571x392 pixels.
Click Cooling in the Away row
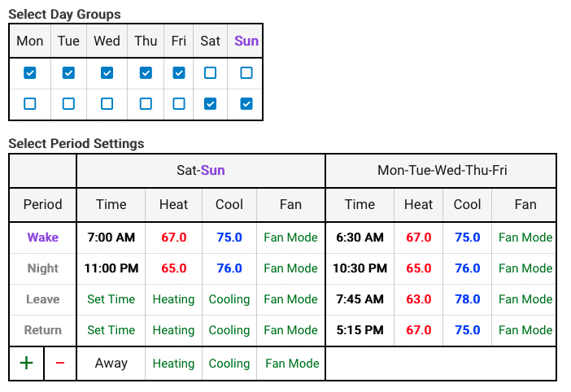(229, 364)
